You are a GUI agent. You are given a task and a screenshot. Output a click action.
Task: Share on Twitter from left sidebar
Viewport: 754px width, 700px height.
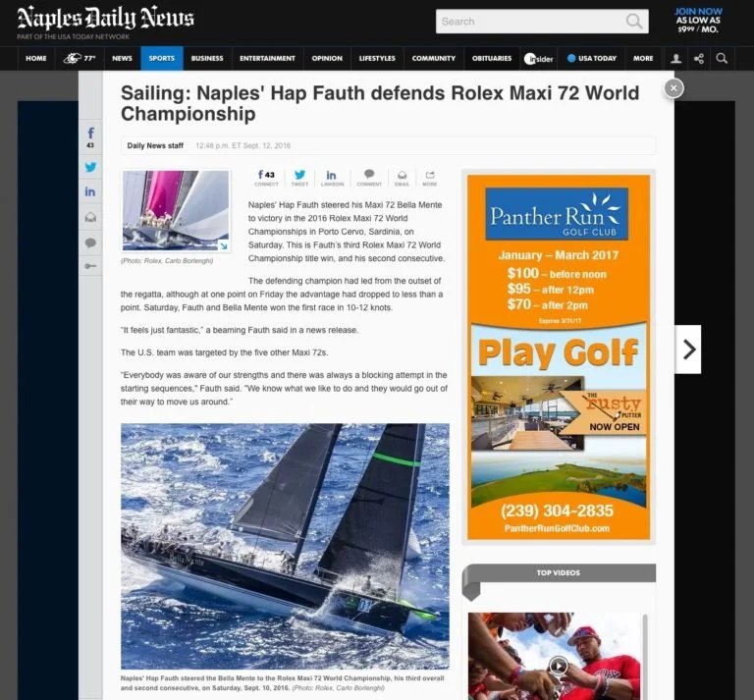click(90, 167)
